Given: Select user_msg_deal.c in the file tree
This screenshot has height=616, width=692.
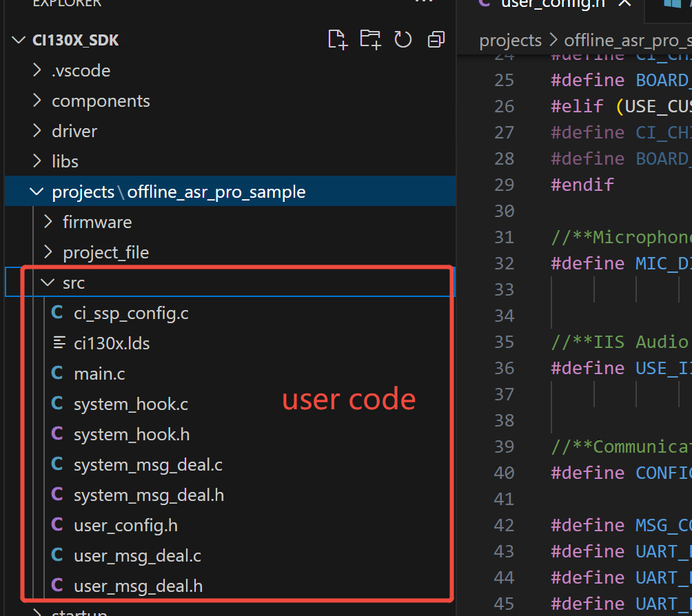Looking at the screenshot, I should (x=137, y=555).
